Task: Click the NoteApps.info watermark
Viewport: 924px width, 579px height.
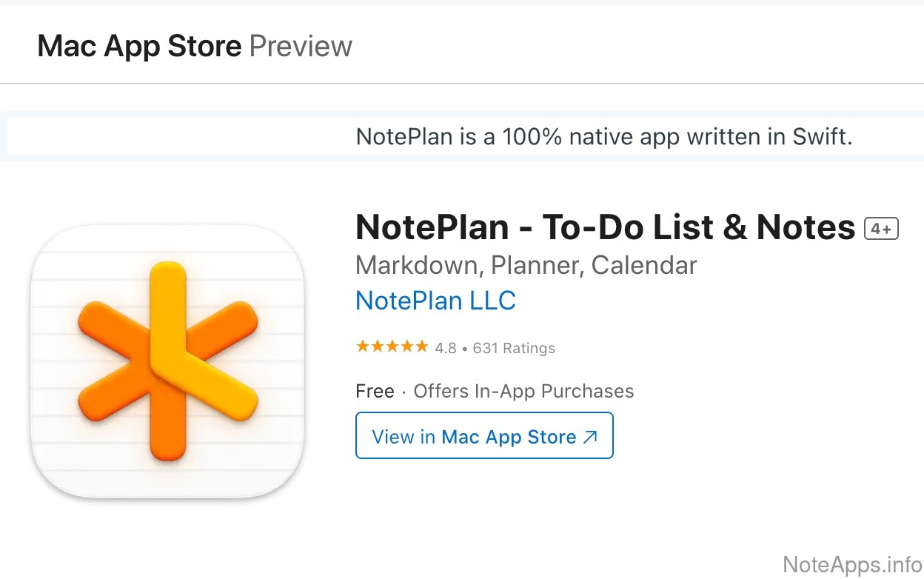Action: click(x=851, y=564)
